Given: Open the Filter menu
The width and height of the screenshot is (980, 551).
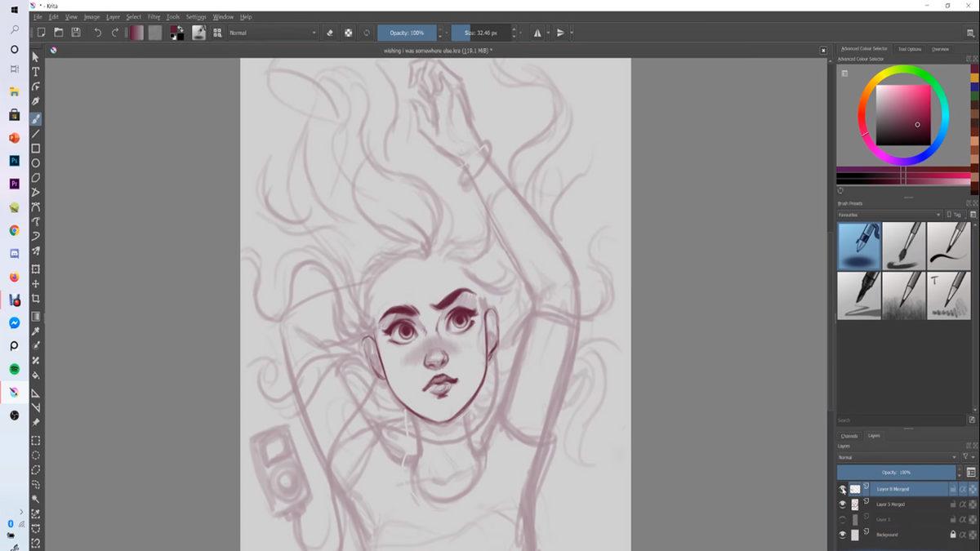Looking at the screenshot, I should pyautogui.click(x=154, y=16).
